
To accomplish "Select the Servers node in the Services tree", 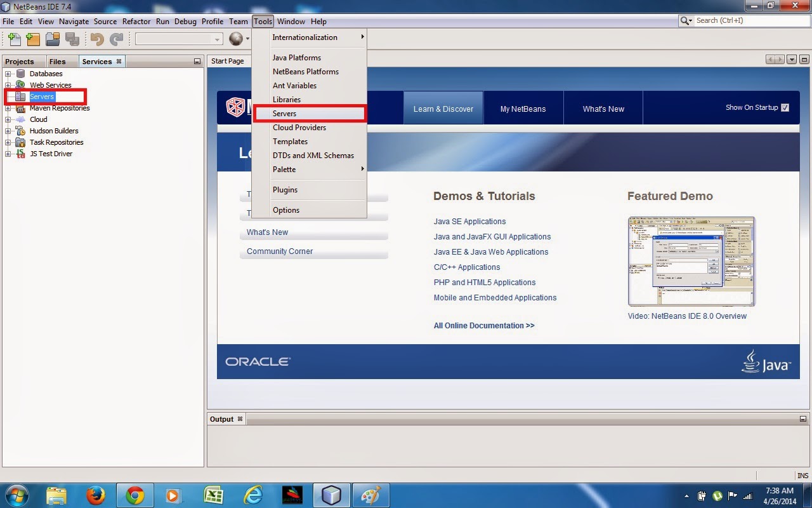I will tap(42, 97).
